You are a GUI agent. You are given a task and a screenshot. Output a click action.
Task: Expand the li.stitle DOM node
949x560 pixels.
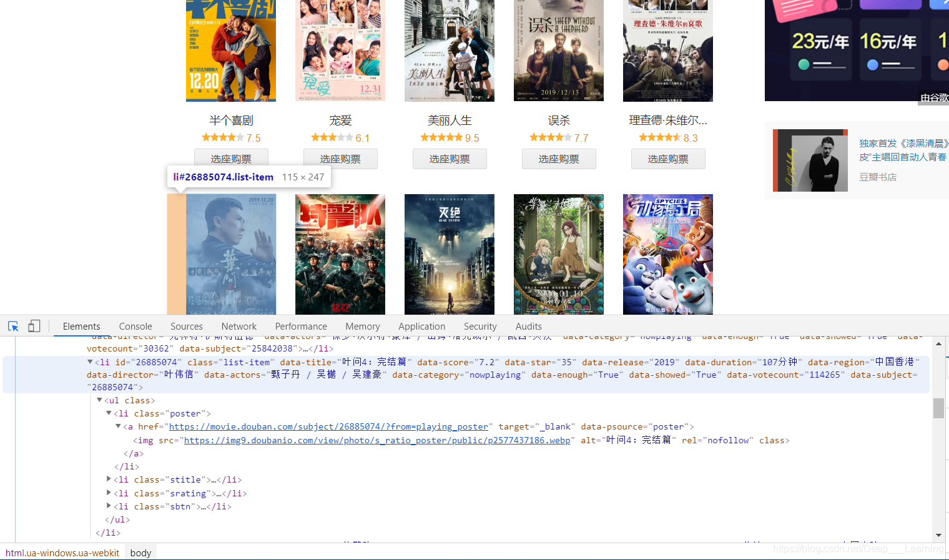[x=109, y=479]
